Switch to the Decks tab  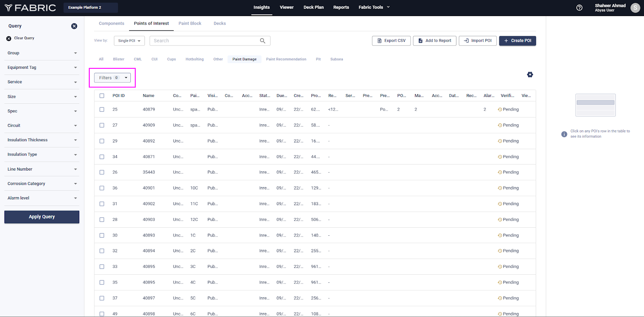click(x=220, y=23)
